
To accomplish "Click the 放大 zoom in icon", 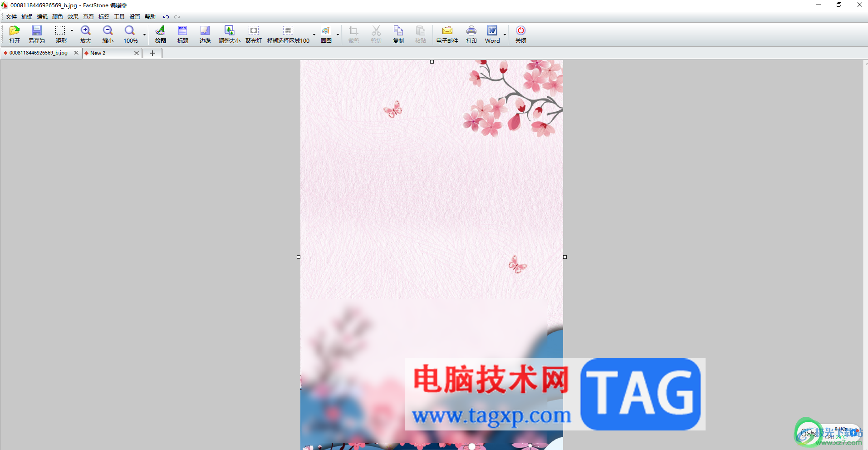I will (86, 35).
